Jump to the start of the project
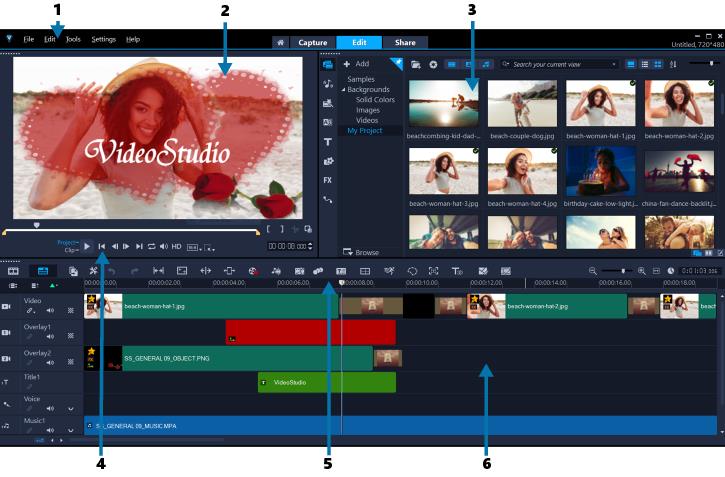This screenshot has width=725, height=477. pos(102,246)
